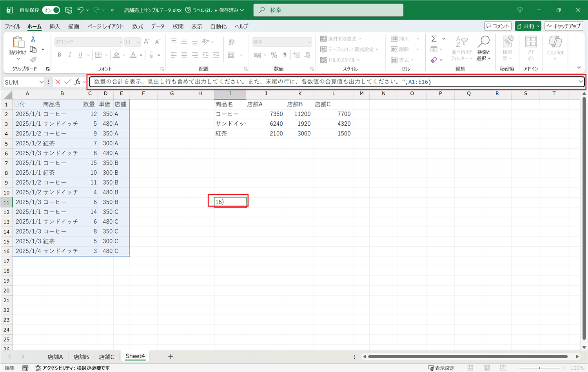Click the コメント button
This screenshot has width=588, height=372.
point(497,26)
